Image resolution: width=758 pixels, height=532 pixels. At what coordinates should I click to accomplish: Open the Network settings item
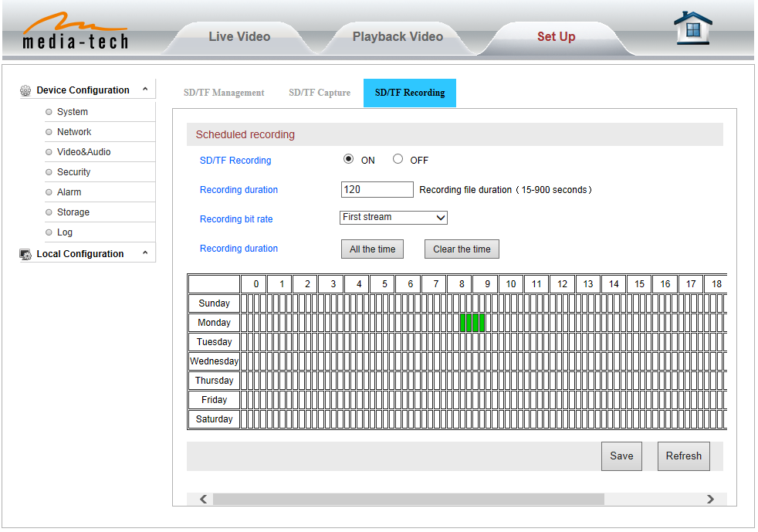pos(74,132)
